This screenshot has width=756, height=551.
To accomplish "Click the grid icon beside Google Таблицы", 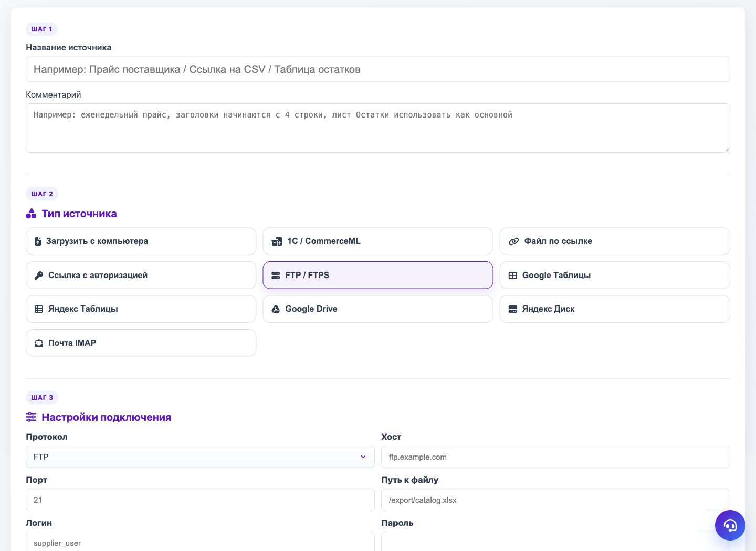I will point(513,275).
